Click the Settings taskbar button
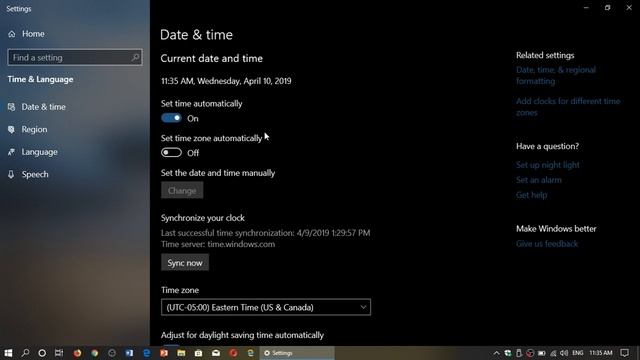 coord(297,353)
